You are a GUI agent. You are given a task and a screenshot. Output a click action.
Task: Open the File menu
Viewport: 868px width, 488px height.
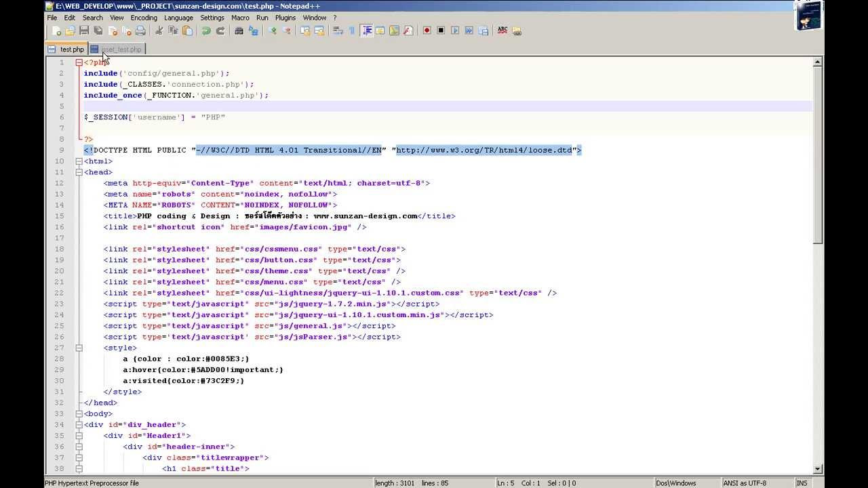[52, 18]
